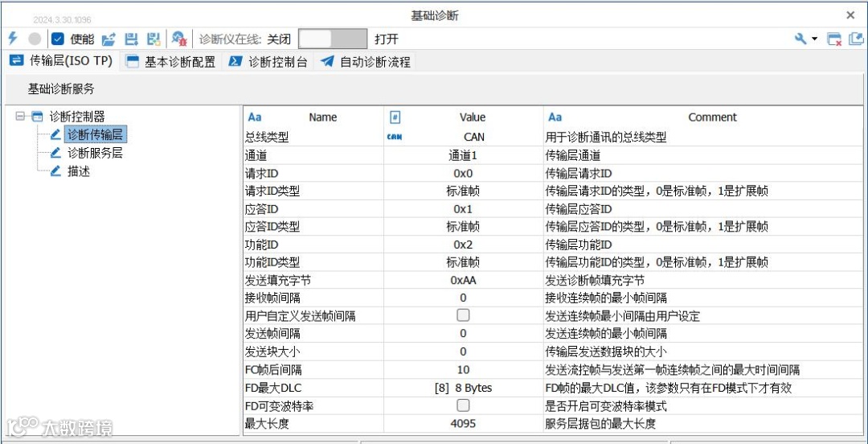This screenshot has width=868, height=444.
Task: Click the 最大长度 name cell
Action: (314, 424)
